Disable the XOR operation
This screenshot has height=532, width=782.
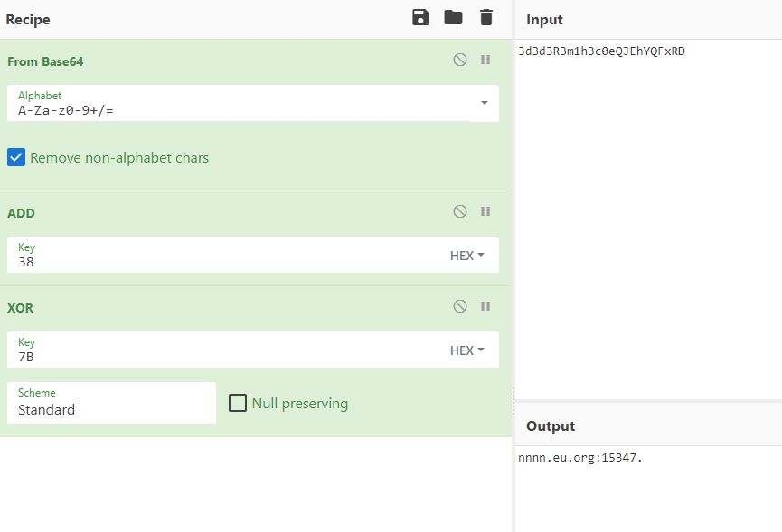[x=460, y=306]
